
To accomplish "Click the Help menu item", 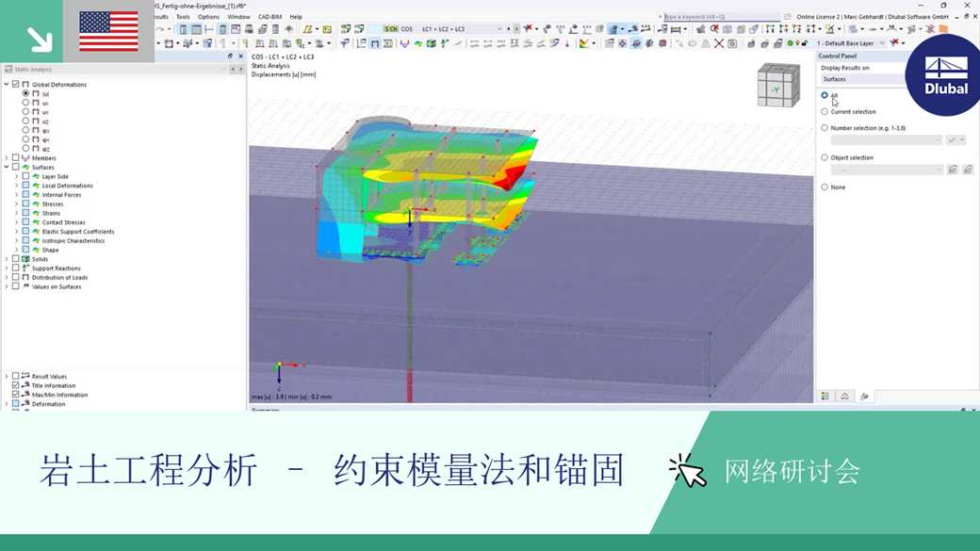I will [297, 16].
